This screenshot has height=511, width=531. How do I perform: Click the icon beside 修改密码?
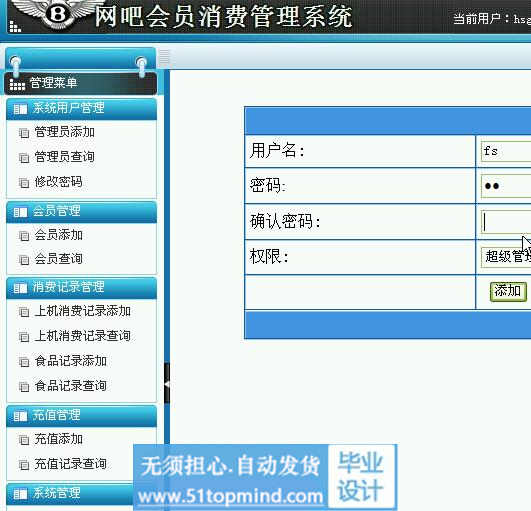24,183
